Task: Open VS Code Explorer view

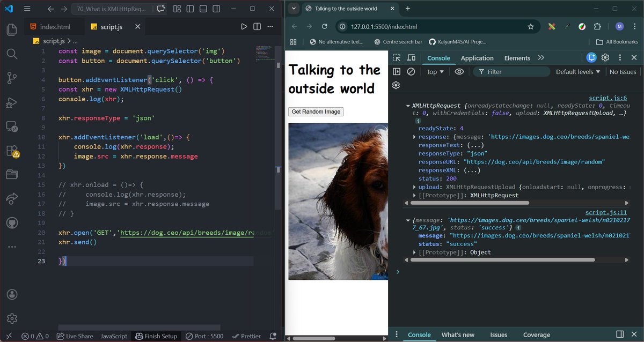Action: point(12,29)
